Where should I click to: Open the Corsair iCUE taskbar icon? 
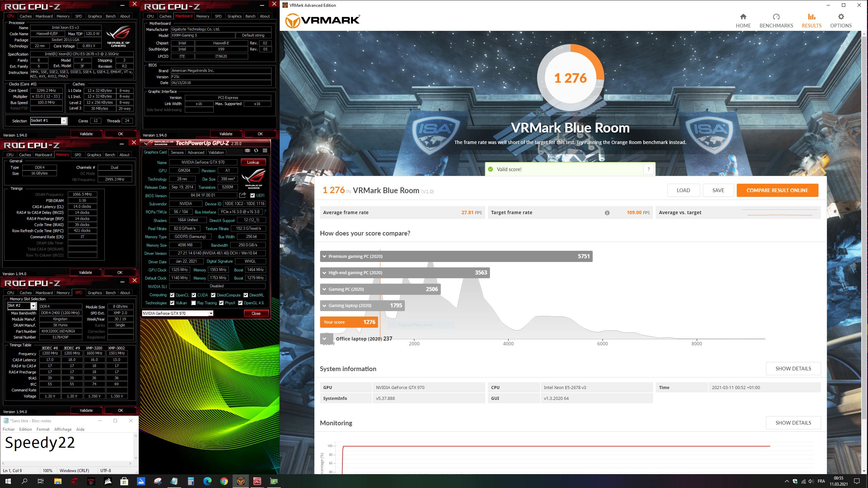[107, 481]
